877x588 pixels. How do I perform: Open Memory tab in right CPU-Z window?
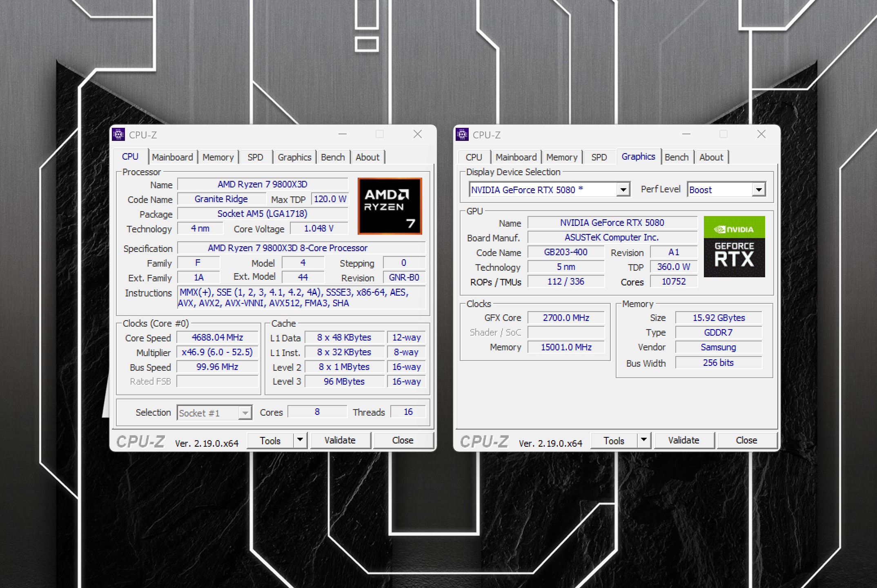pos(562,157)
